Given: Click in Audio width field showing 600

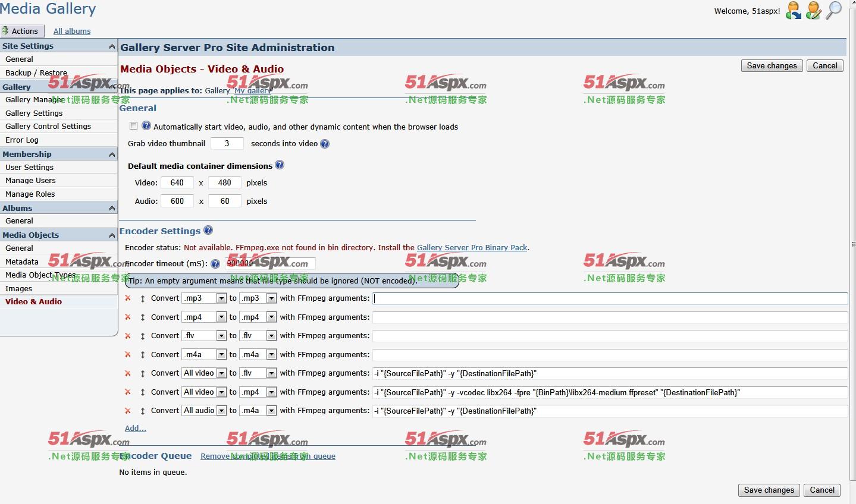Looking at the screenshot, I should click(x=177, y=201).
